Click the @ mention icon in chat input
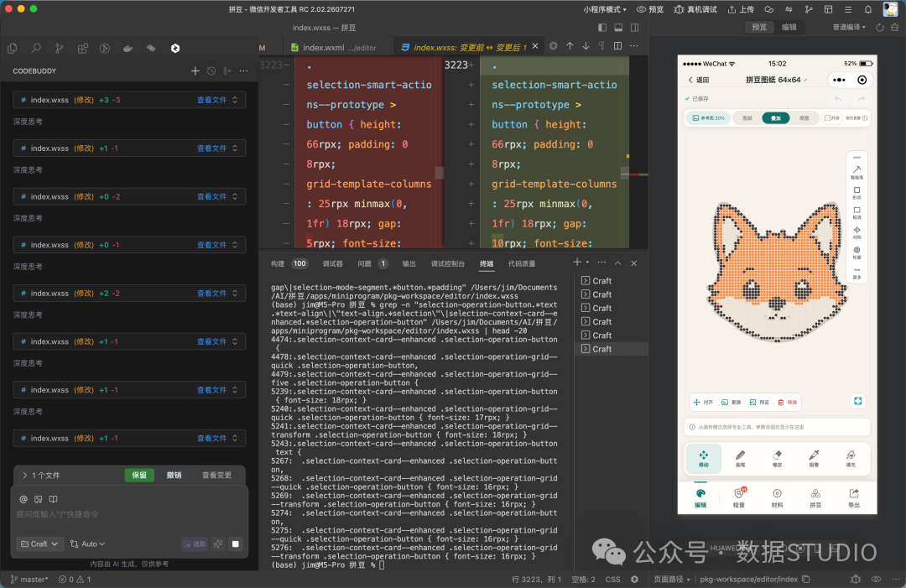The height and width of the screenshot is (588, 906). point(23,499)
